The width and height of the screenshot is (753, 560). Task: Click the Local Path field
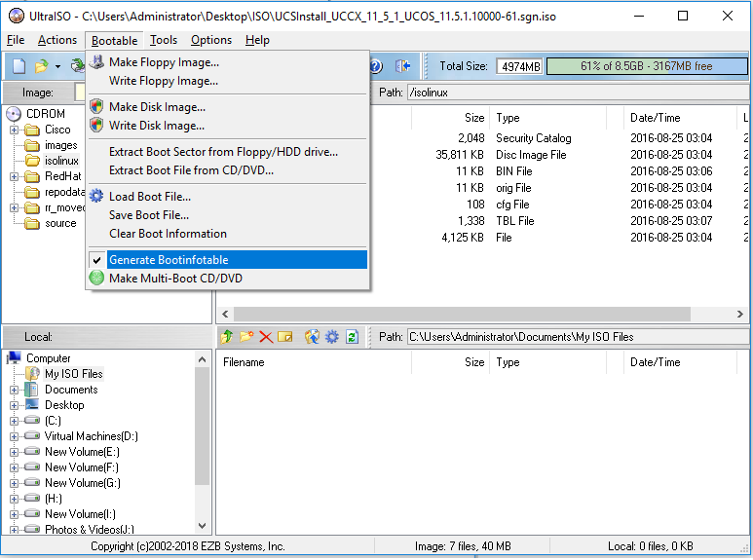click(x=578, y=337)
